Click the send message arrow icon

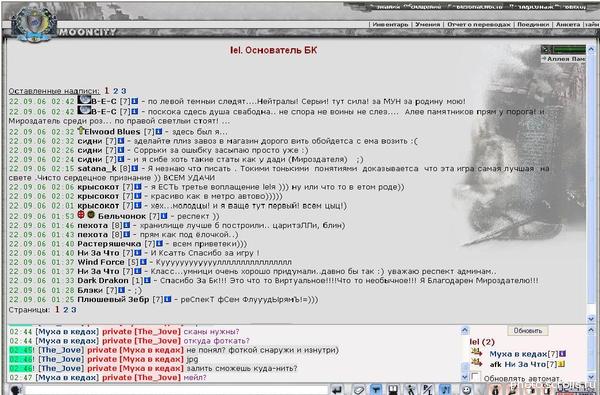(x=336, y=390)
